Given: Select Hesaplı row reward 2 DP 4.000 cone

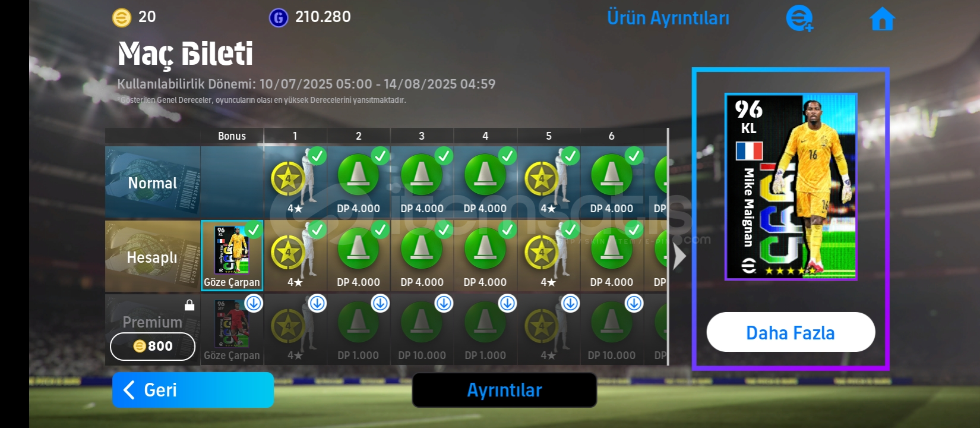Looking at the screenshot, I should coord(359,256).
